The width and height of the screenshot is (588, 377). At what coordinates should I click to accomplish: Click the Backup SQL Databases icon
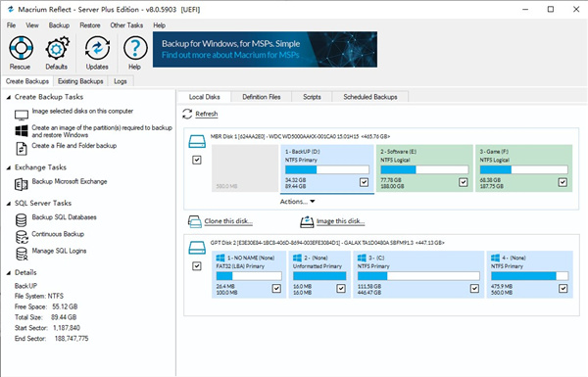[21, 220]
